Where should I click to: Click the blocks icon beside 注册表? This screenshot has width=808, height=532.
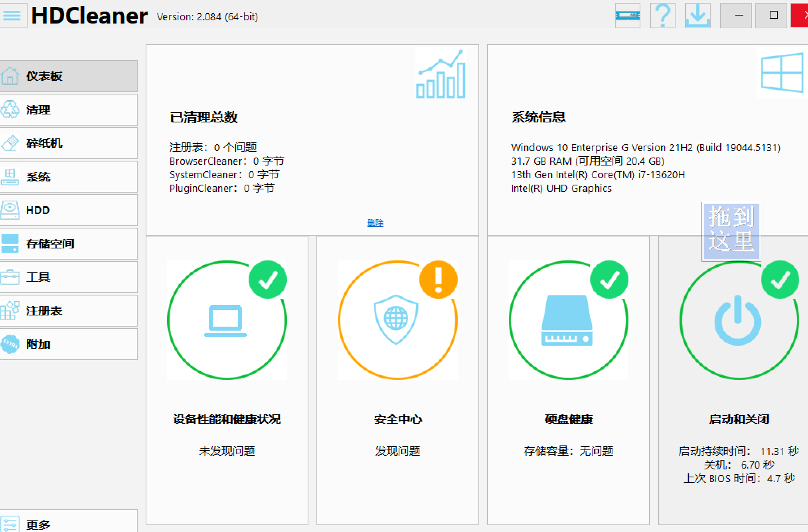[10, 310]
